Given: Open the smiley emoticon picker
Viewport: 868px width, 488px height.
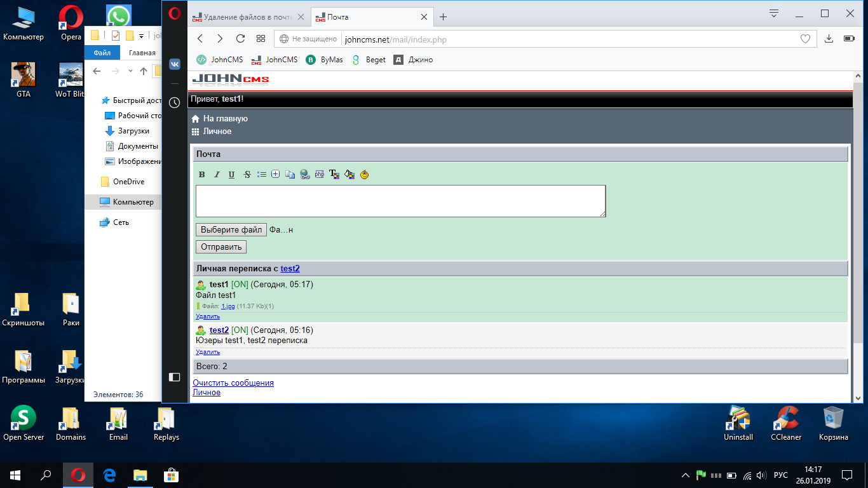Looking at the screenshot, I should [x=364, y=175].
